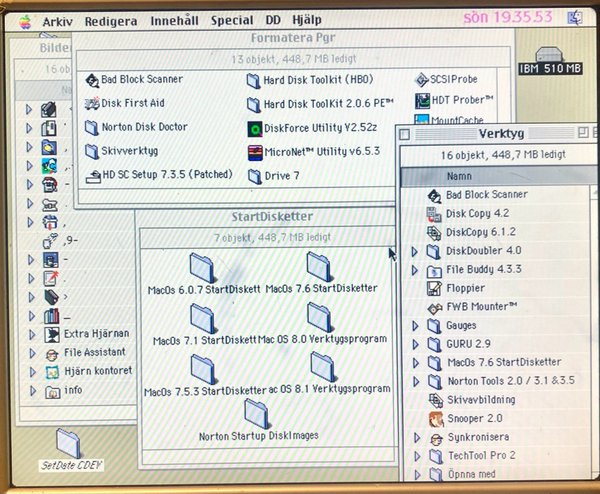The width and height of the screenshot is (600, 494).
Task: Open the Apple menu
Action: click(x=25, y=21)
